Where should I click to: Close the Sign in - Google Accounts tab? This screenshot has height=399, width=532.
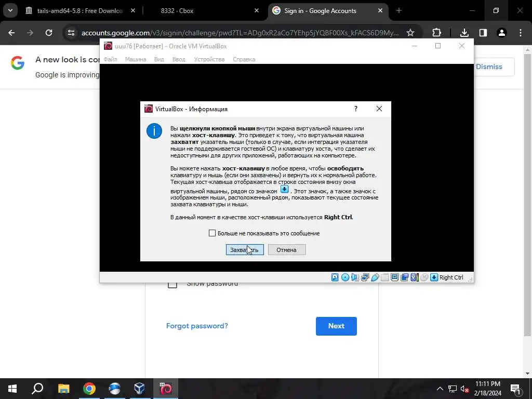tap(380, 10)
